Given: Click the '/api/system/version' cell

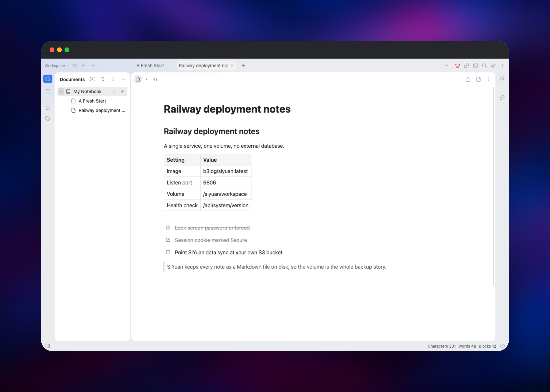Looking at the screenshot, I should (x=226, y=205).
